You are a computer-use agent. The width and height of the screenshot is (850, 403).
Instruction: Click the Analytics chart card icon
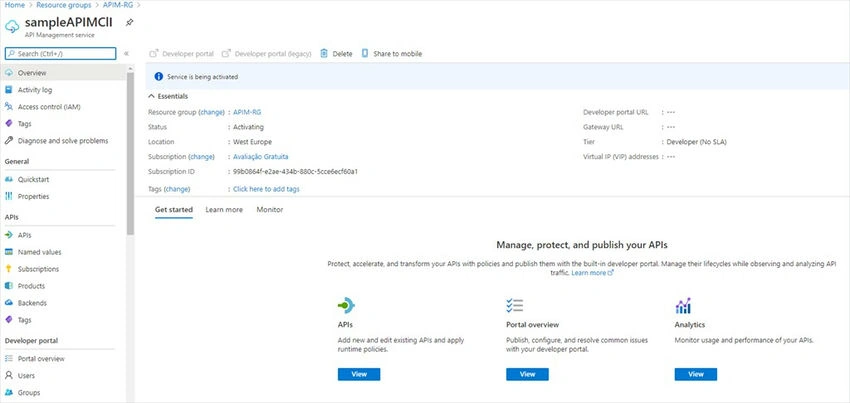pyautogui.click(x=683, y=305)
